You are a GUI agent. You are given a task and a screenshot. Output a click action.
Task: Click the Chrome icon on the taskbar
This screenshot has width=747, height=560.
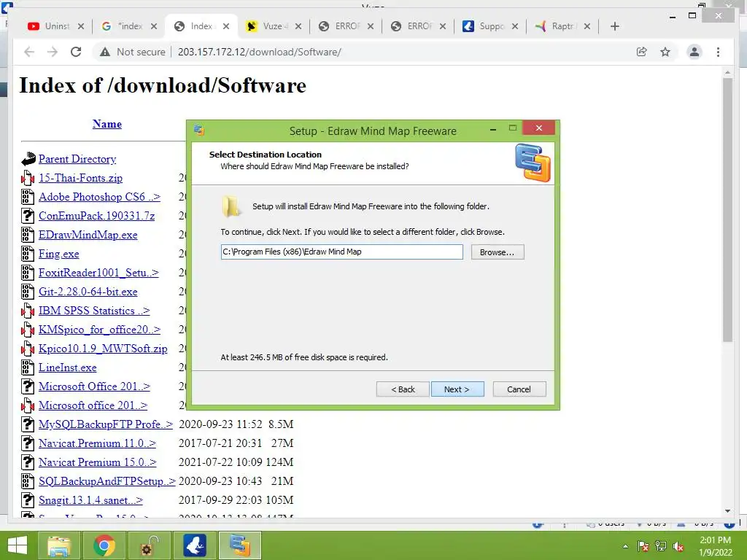point(104,545)
